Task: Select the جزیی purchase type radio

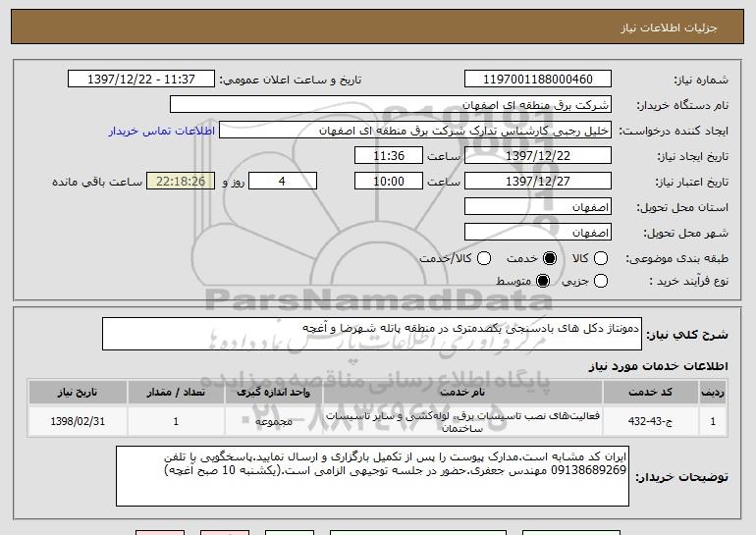Action: pyautogui.click(x=601, y=281)
